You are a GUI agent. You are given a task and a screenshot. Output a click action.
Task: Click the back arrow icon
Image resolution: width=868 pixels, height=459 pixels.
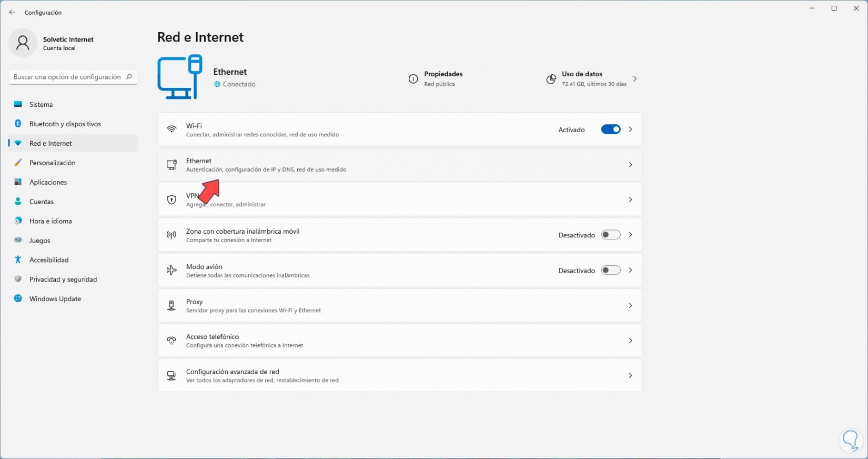pyautogui.click(x=12, y=12)
